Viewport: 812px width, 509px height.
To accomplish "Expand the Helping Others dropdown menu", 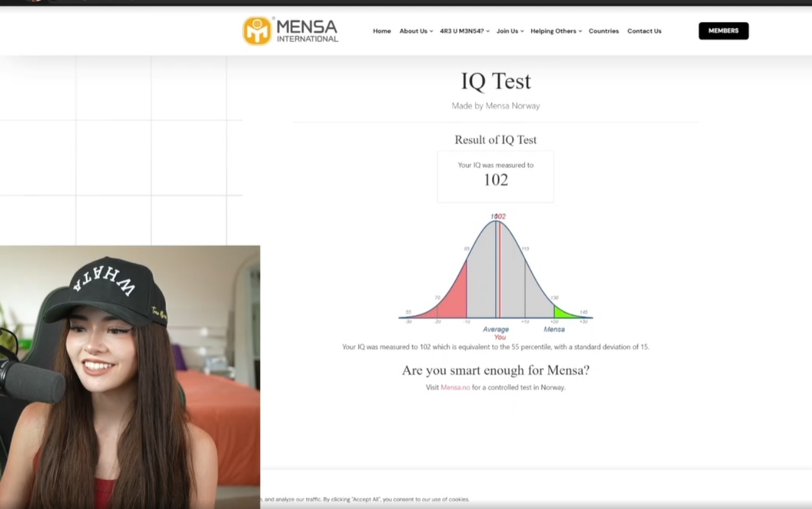I will pos(556,31).
